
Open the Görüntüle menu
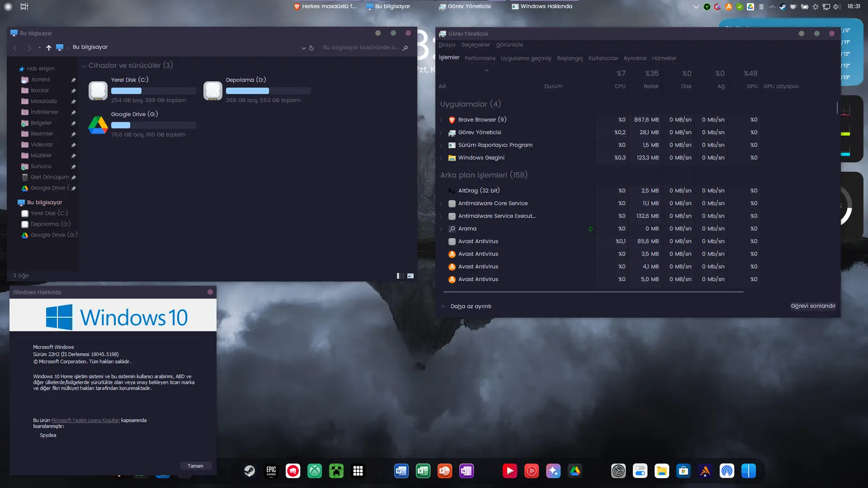click(x=509, y=45)
